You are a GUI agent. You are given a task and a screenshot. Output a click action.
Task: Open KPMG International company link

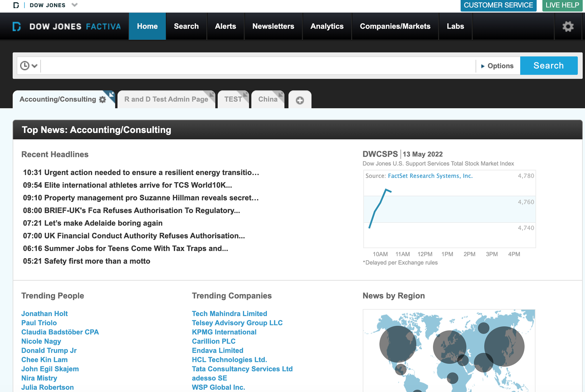click(224, 332)
